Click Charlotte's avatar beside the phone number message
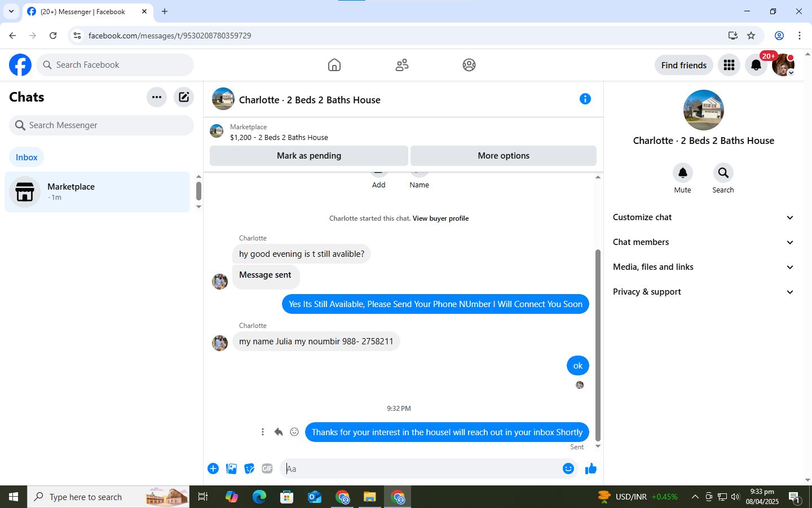Image resolution: width=812 pixels, height=508 pixels. [220, 343]
